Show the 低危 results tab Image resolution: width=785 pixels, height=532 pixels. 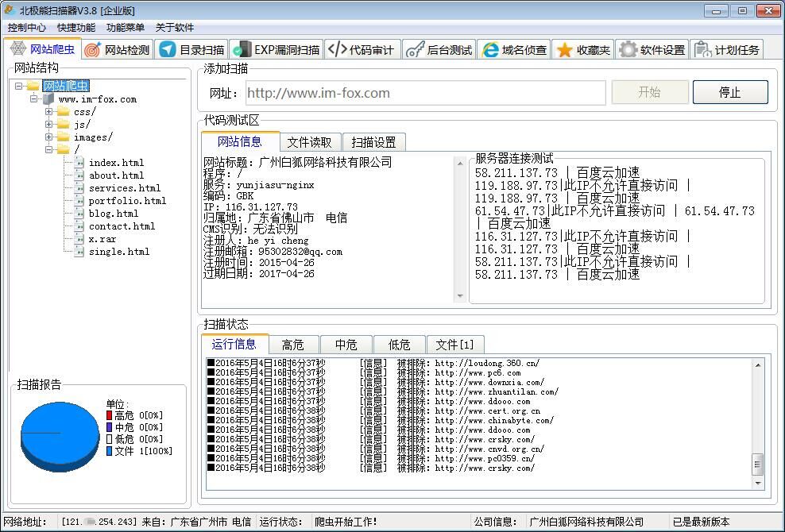[399, 345]
